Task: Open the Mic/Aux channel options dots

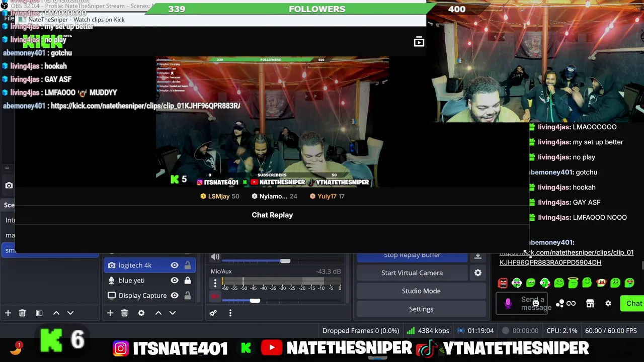Action: pos(215,283)
